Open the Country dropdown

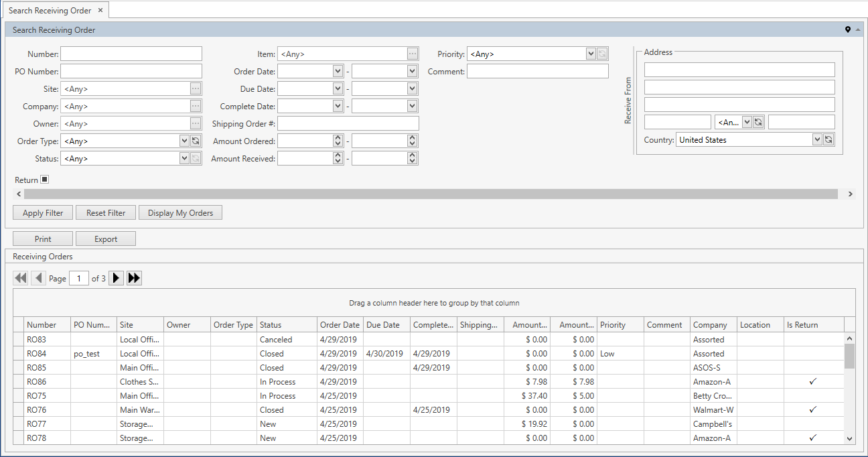[816, 139]
